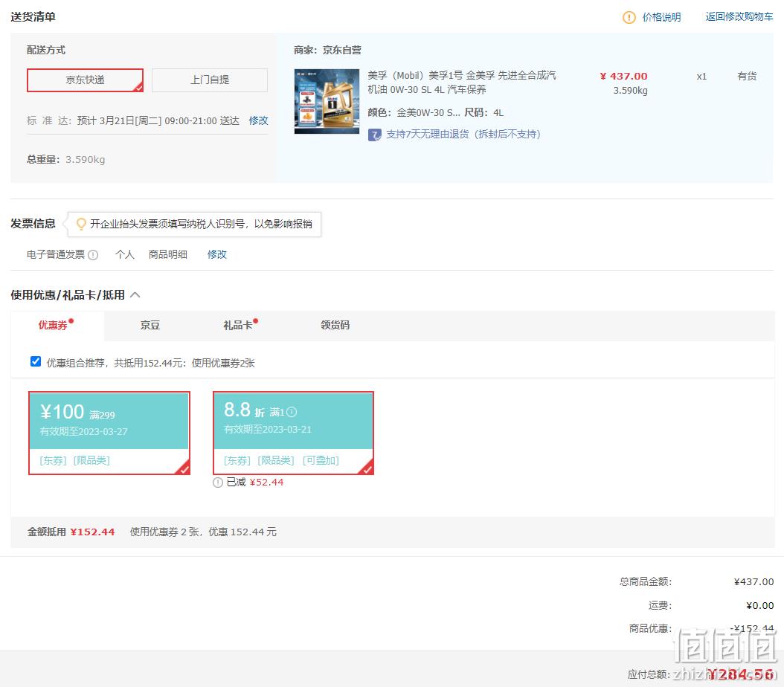Click the ¥ 437.00 price text
Image resolution: width=784 pixels, height=687 pixels.
(x=623, y=76)
